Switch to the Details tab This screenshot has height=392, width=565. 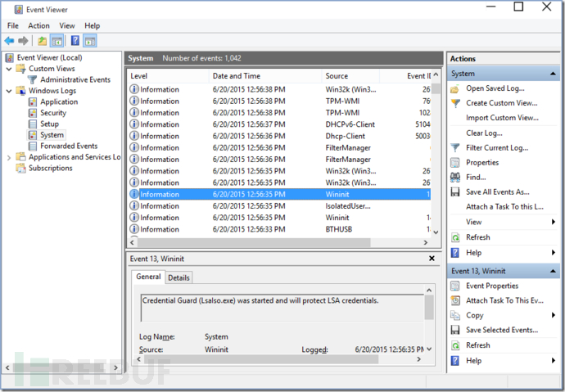(x=179, y=278)
